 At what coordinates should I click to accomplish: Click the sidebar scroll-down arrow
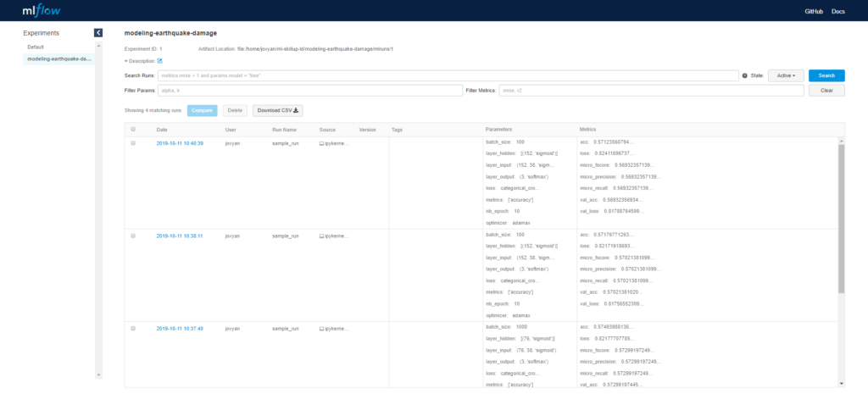pyautogui.click(x=98, y=375)
